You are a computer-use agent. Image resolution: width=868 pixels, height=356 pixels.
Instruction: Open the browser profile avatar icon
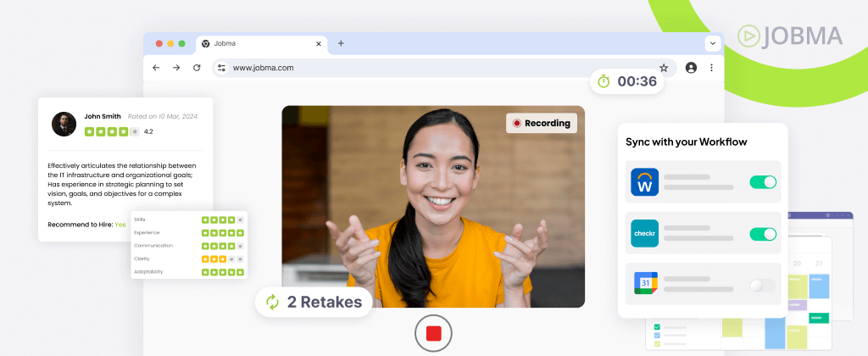691,68
